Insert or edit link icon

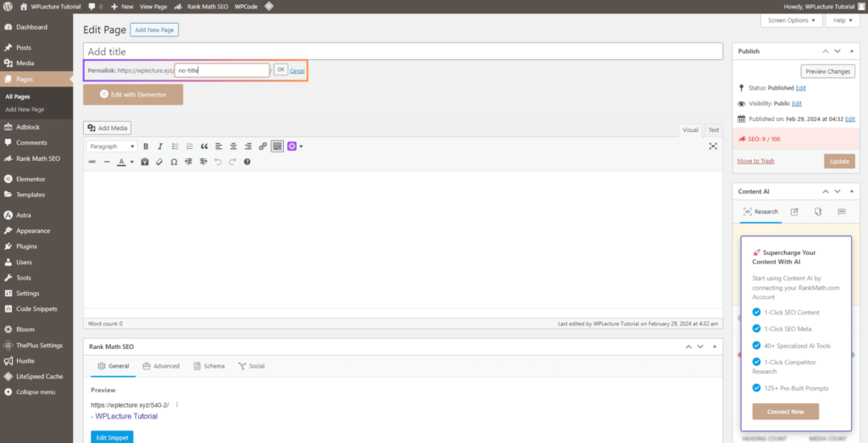263,147
